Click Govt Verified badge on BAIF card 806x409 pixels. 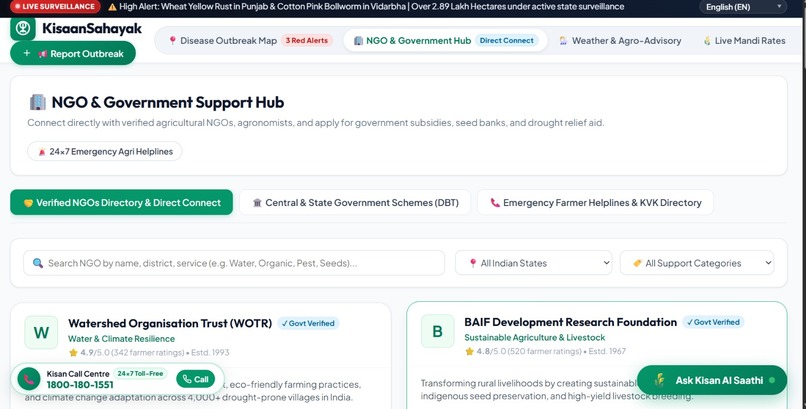tap(713, 322)
